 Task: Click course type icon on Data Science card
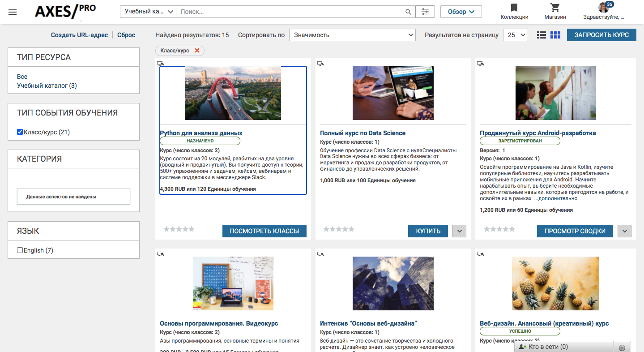pos(320,64)
